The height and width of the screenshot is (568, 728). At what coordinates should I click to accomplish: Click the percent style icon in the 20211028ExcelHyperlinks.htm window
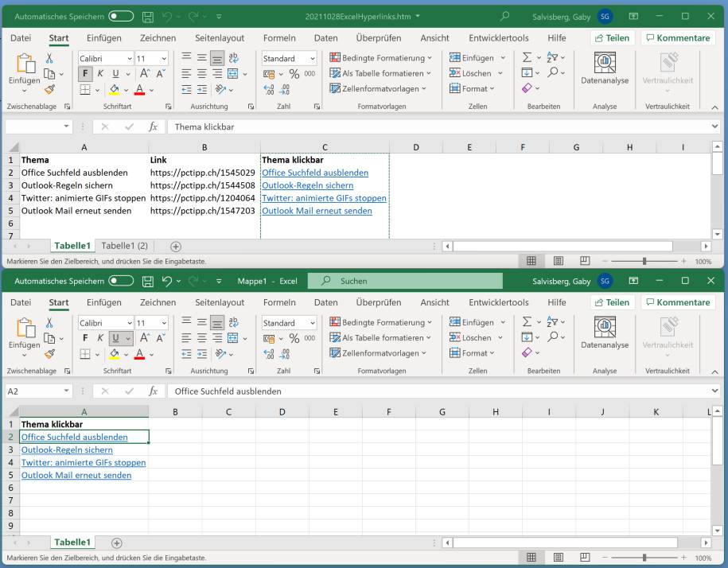pyautogui.click(x=294, y=73)
